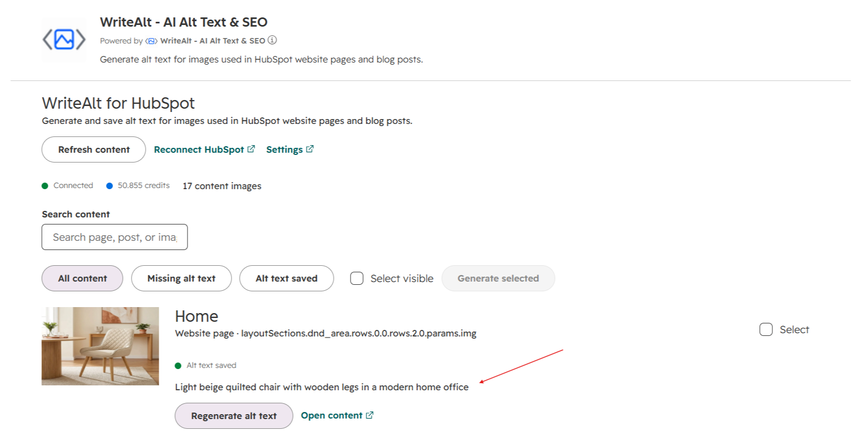Screen dimensions: 868x437
Task: Click external-link icon next to Open content
Action: tap(370, 415)
